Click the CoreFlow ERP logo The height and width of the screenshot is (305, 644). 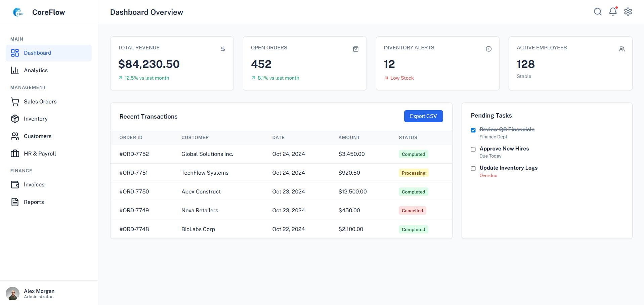[18, 12]
